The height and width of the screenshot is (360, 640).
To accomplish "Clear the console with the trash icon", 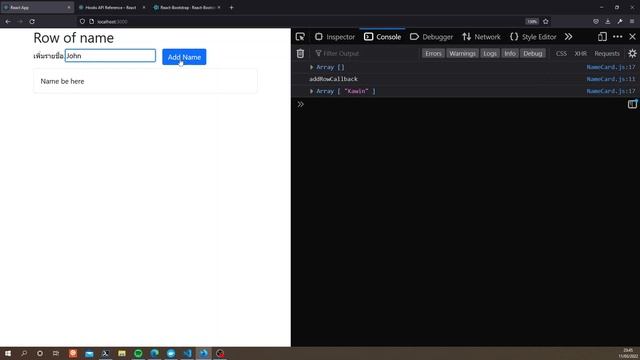I will pos(300,53).
